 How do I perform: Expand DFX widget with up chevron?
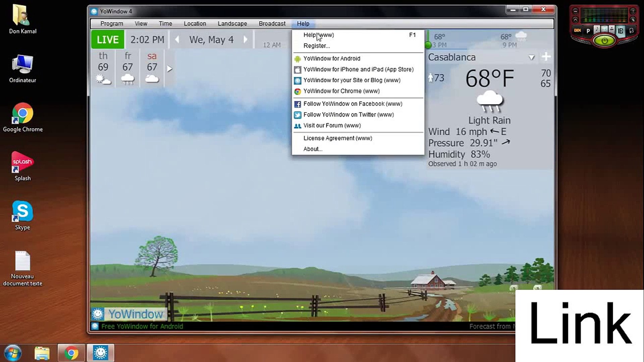coord(575,20)
